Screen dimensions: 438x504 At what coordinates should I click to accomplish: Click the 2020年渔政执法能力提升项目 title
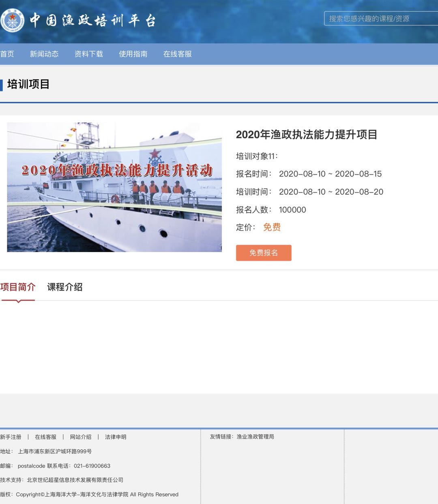tap(307, 135)
